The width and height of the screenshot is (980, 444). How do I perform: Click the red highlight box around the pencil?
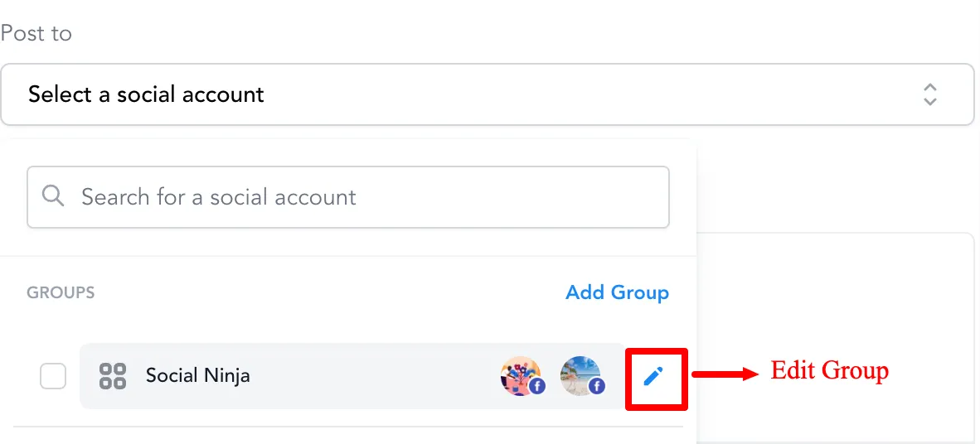657,353
